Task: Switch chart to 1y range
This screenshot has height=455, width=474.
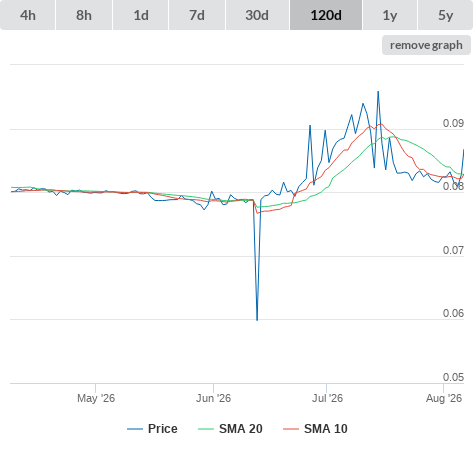Action: point(390,15)
